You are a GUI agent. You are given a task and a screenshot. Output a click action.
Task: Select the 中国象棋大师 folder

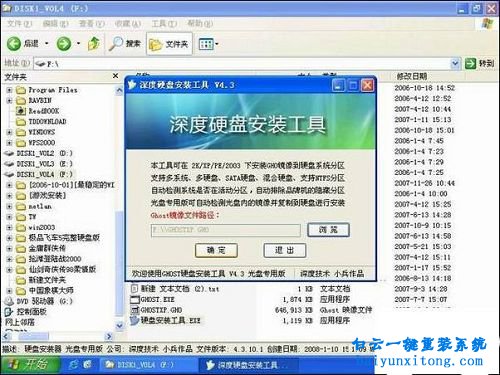point(44,290)
